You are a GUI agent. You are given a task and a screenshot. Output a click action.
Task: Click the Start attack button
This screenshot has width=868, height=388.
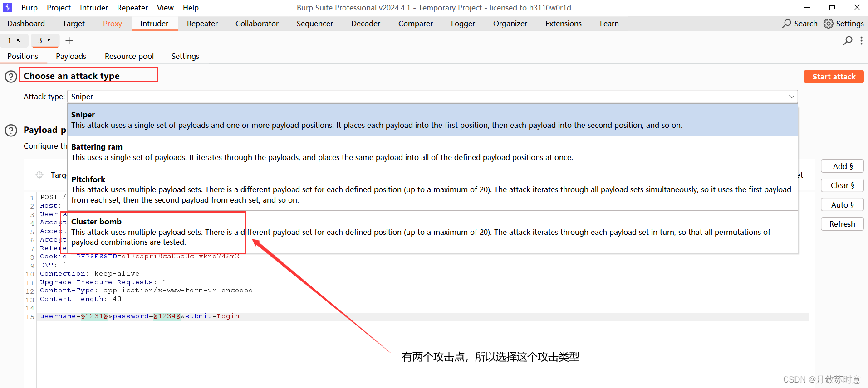[x=834, y=77]
